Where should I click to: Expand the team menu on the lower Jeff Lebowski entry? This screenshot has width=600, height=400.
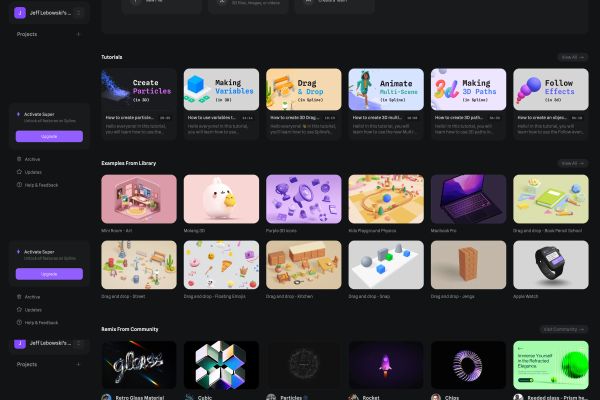point(78,343)
